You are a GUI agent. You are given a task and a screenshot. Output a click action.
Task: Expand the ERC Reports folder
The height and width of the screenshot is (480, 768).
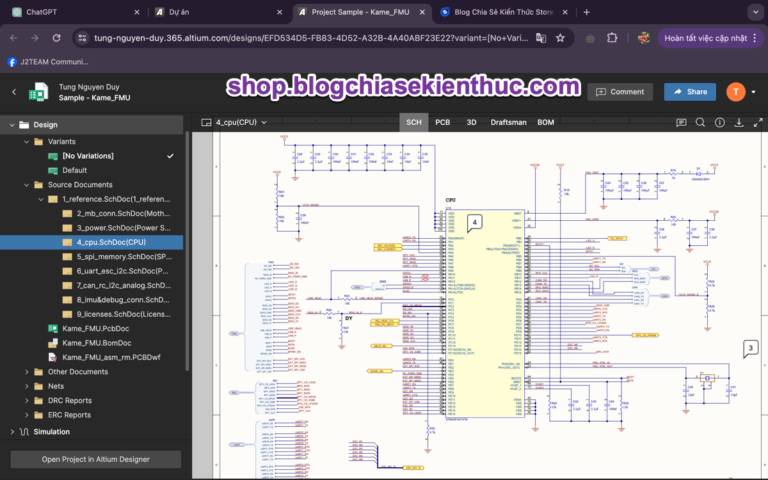click(x=26, y=415)
